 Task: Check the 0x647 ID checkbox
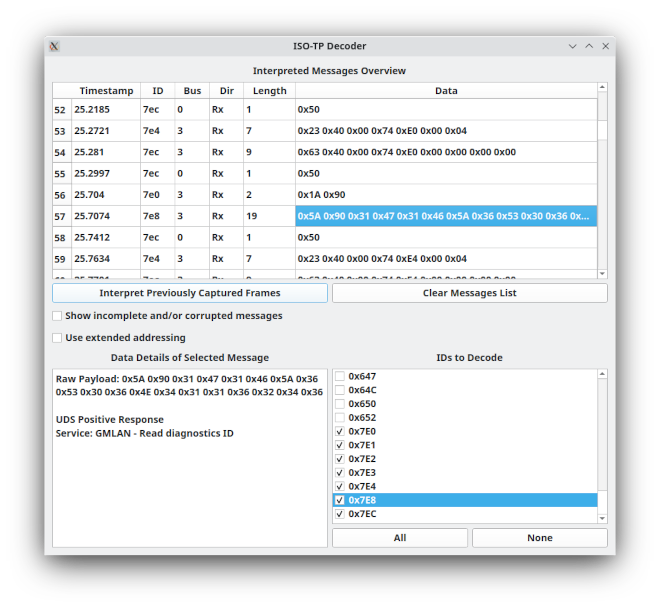(x=340, y=376)
